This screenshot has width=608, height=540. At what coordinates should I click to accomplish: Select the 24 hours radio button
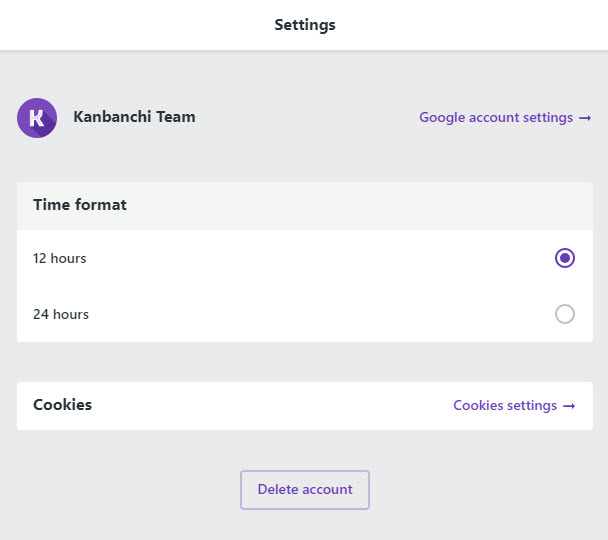point(565,314)
